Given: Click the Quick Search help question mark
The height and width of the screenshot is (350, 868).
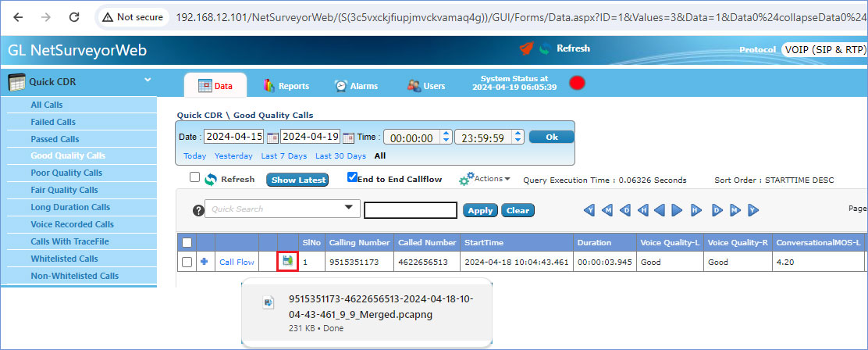Looking at the screenshot, I should click(x=198, y=210).
